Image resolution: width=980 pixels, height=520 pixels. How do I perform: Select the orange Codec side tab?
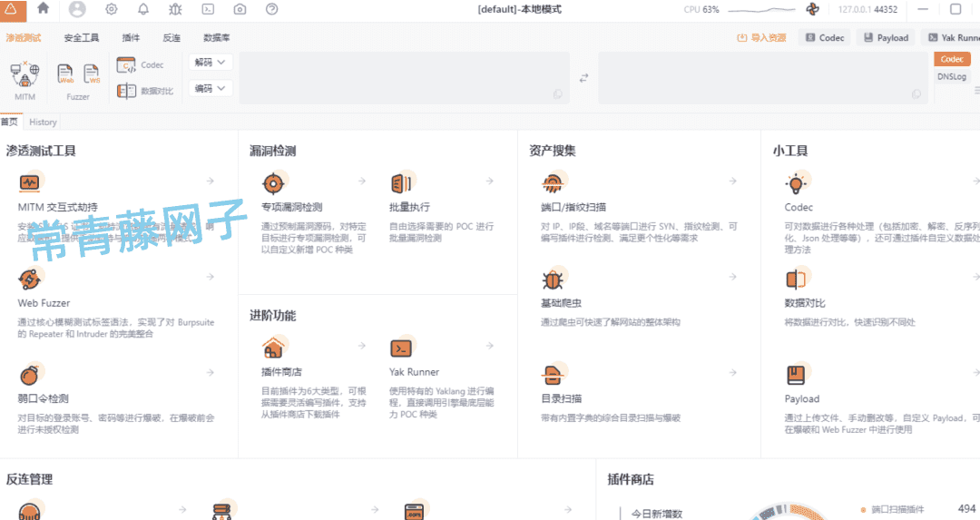(952, 59)
